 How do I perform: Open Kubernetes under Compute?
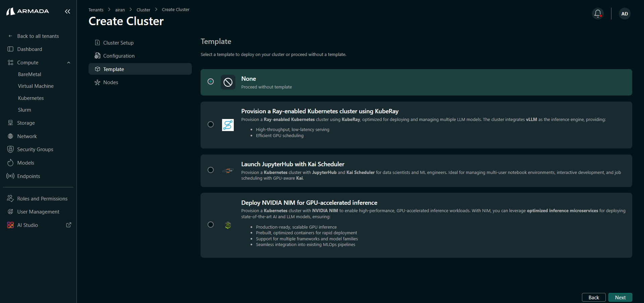click(x=31, y=98)
